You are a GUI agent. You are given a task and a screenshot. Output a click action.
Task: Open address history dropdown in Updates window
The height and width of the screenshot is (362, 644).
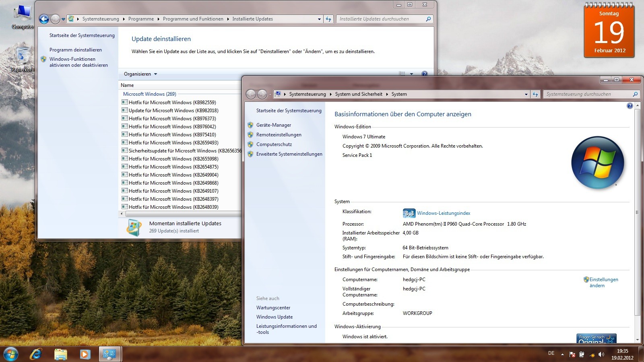[319, 19]
